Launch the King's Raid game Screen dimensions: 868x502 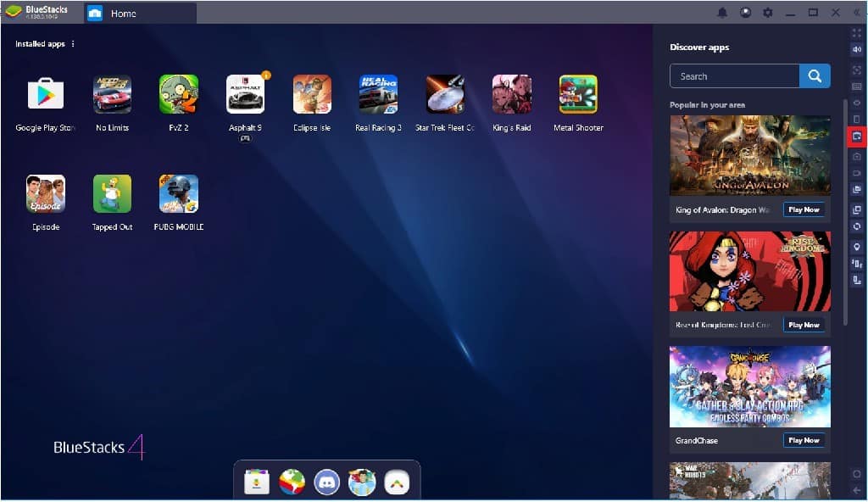[x=512, y=94]
